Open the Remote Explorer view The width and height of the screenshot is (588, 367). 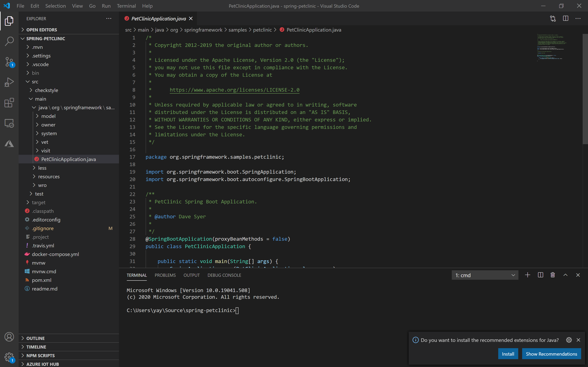[9, 123]
